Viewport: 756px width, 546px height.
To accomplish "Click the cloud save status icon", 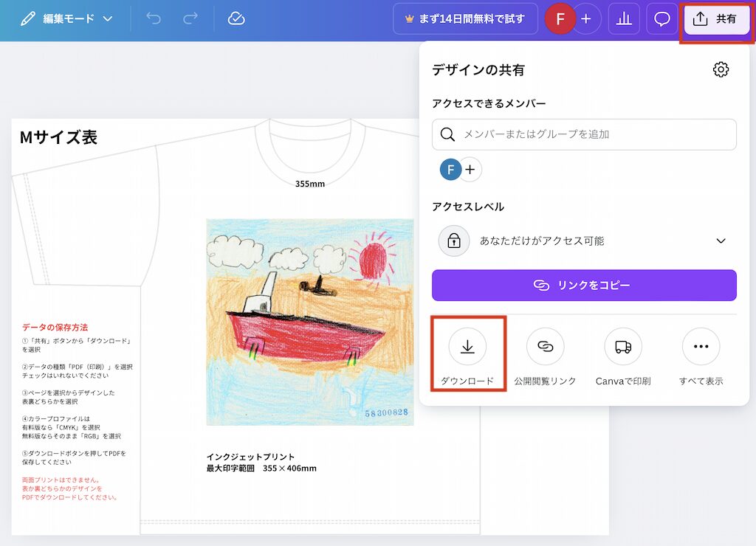I will 236,18.
